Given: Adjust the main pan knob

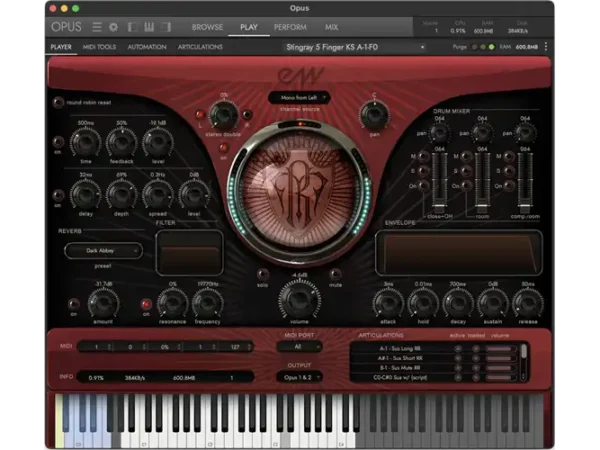Looking at the screenshot, I should [x=374, y=114].
